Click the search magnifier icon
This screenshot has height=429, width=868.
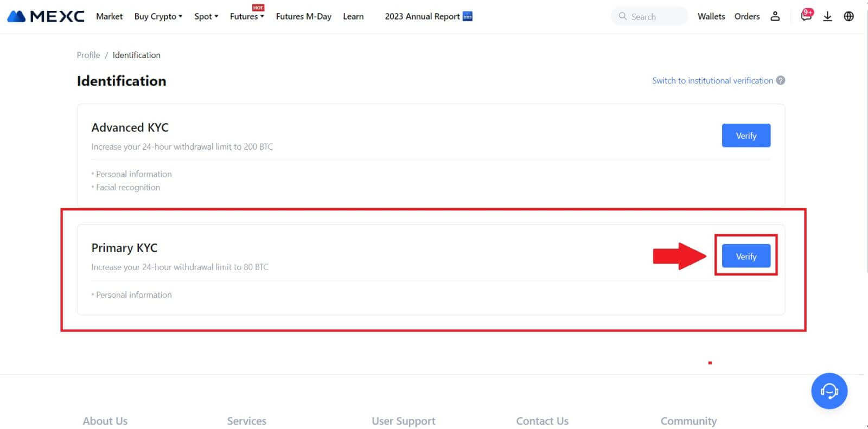pyautogui.click(x=623, y=16)
